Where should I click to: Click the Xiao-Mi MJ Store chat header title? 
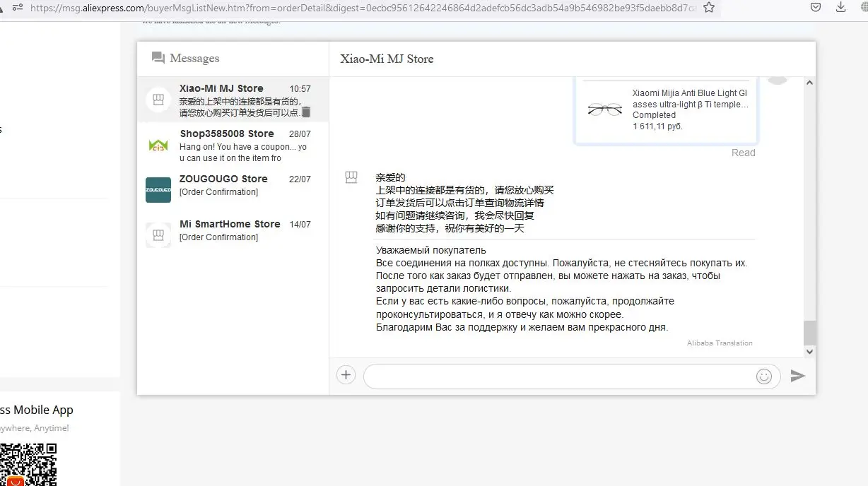tap(387, 59)
